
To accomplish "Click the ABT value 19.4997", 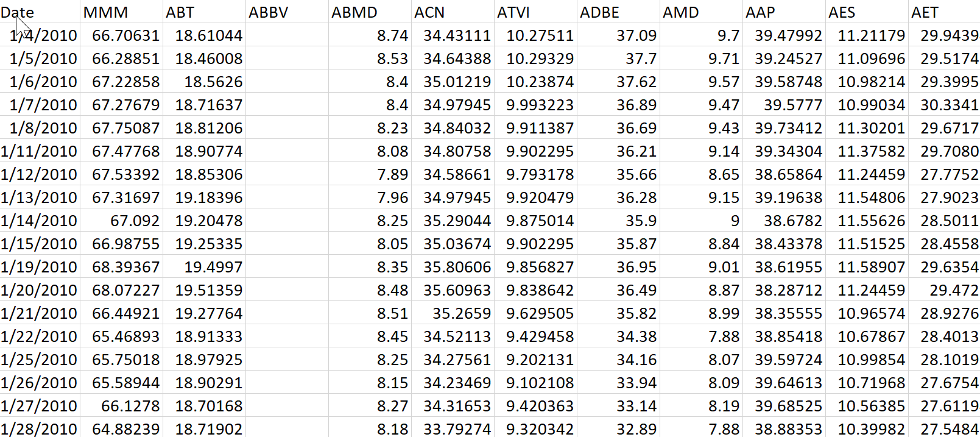I will coord(204,267).
